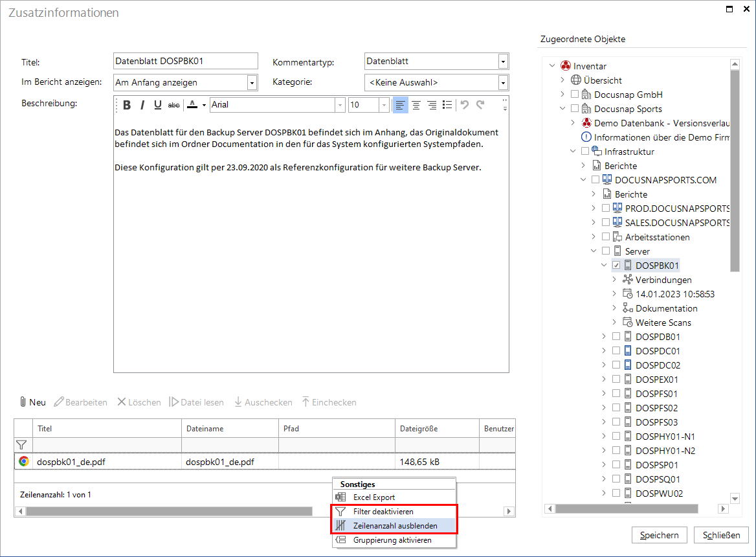Screen dimensions: 756x557
Task: Open the font color picker arrow
Action: coord(204,105)
